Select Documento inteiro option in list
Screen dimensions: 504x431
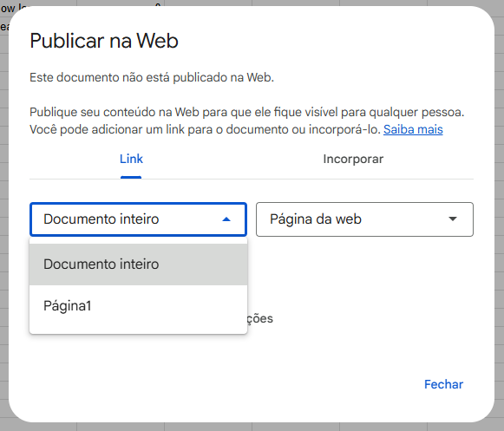pyautogui.click(x=138, y=264)
